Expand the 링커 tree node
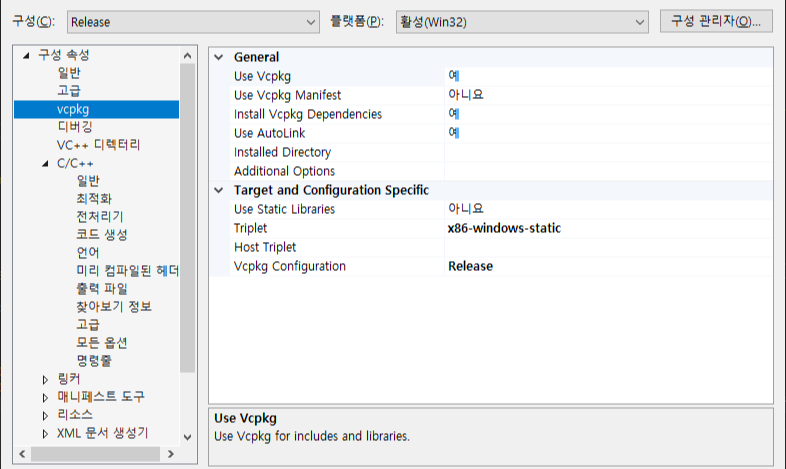This screenshot has height=469, width=786. click(x=45, y=380)
